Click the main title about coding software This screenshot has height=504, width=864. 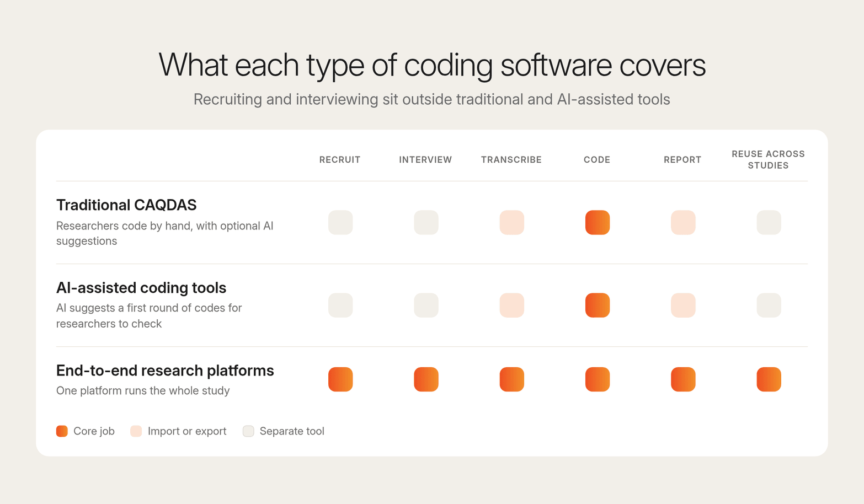pos(432,65)
